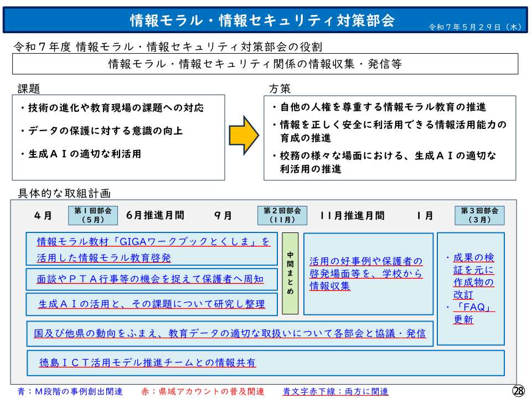Select the page number ㉘ circle
Image resolution: width=532 pixels, height=399 pixels.
click(519, 391)
